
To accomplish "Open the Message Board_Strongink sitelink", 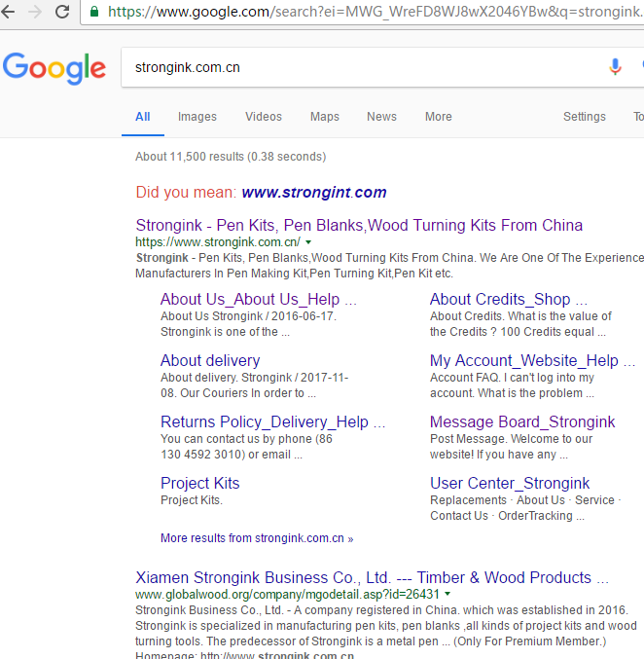I will click(522, 421).
